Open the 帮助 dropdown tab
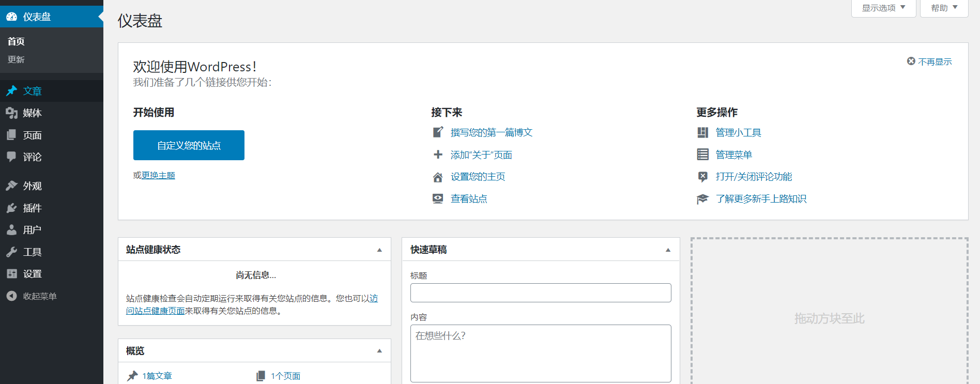The width and height of the screenshot is (980, 384). pos(944,8)
